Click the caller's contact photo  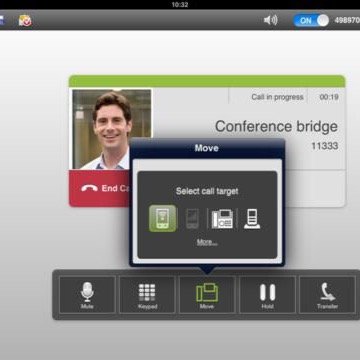click(112, 129)
